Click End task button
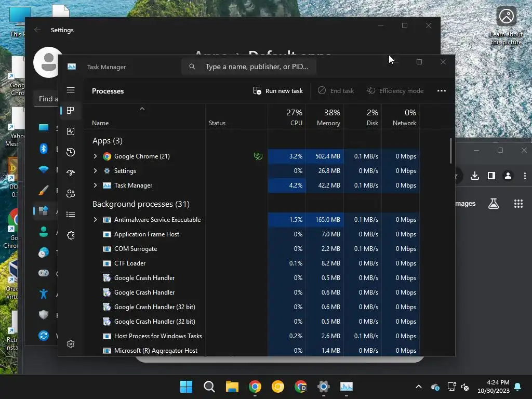 tap(336, 90)
